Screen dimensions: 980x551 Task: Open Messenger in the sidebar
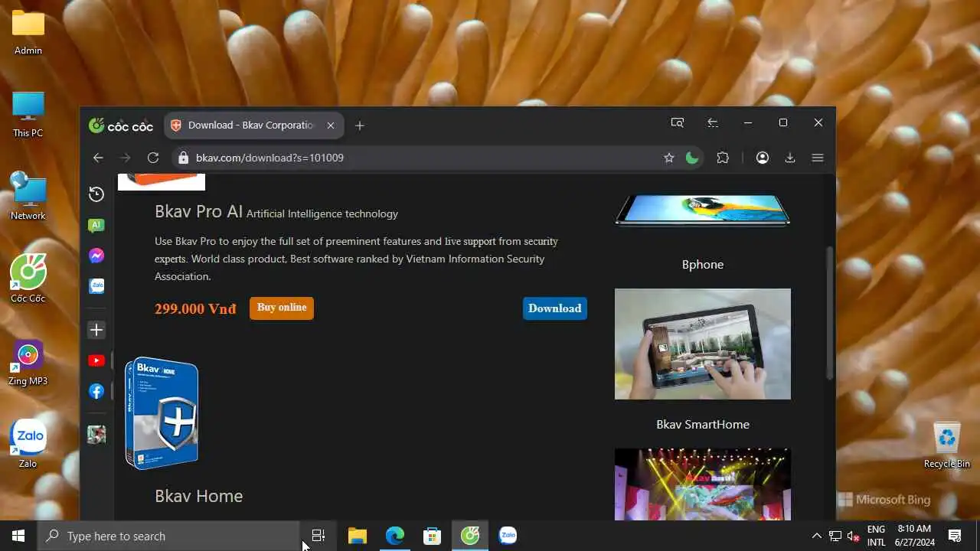pyautogui.click(x=96, y=256)
